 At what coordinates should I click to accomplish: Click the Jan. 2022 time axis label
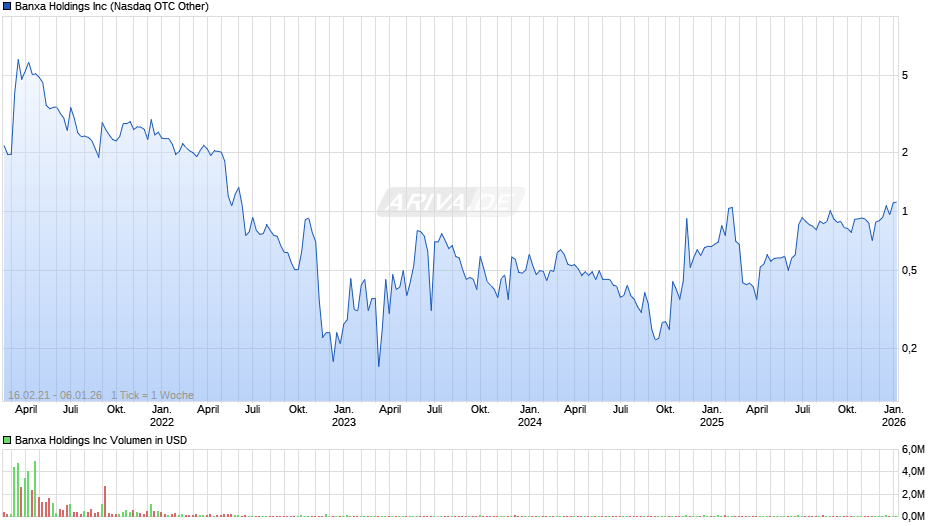(162, 416)
